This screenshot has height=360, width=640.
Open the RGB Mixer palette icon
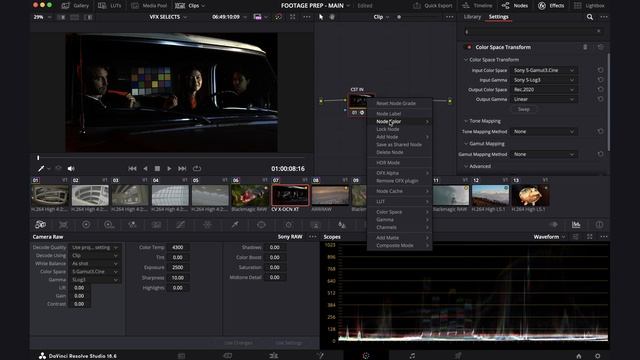coord(132,224)
